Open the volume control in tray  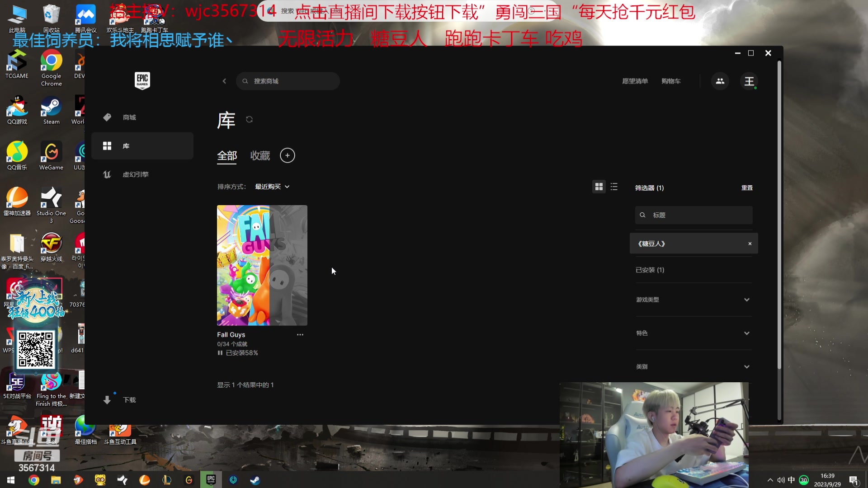[781, 480]
